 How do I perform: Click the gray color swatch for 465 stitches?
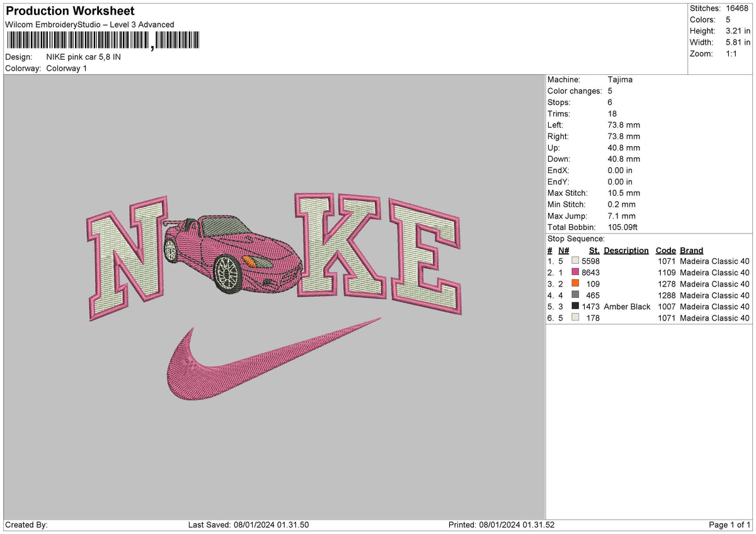[575, 295]
